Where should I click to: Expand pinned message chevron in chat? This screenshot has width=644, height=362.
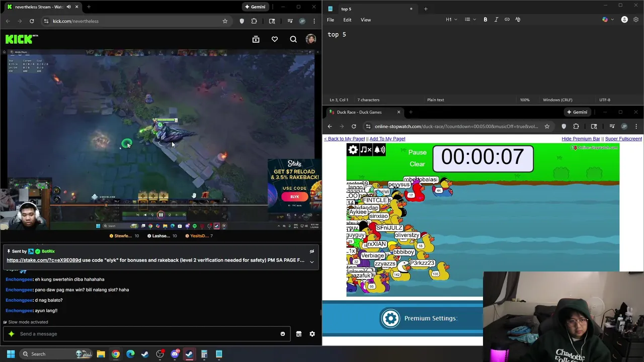[311, 261]
